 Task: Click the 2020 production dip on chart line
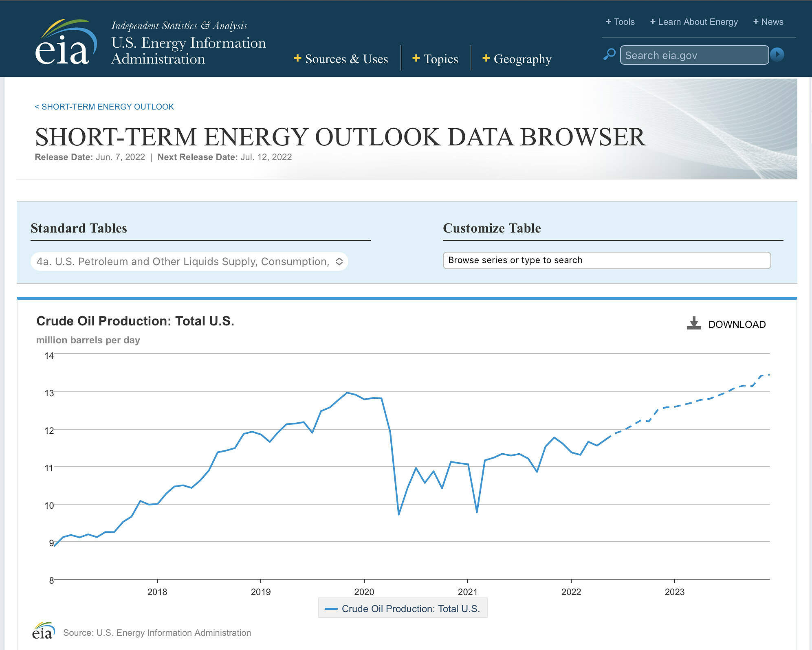click(398, 514)
